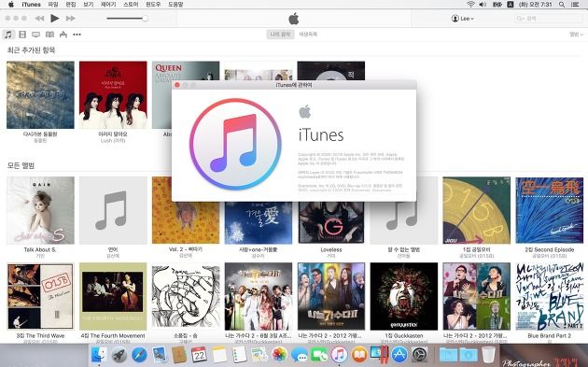Select the Music library icon
This screenshot has height=367, width=588.
click(x=8, y=35)
